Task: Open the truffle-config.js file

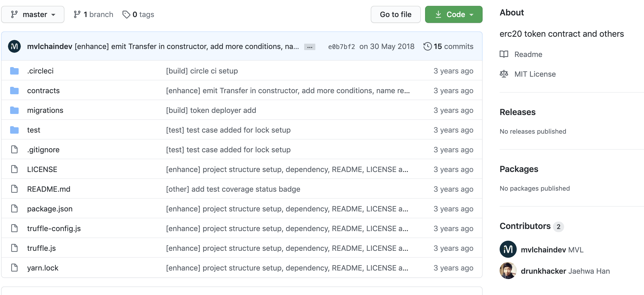Action: pyautogui.click(x=54, y=228)
